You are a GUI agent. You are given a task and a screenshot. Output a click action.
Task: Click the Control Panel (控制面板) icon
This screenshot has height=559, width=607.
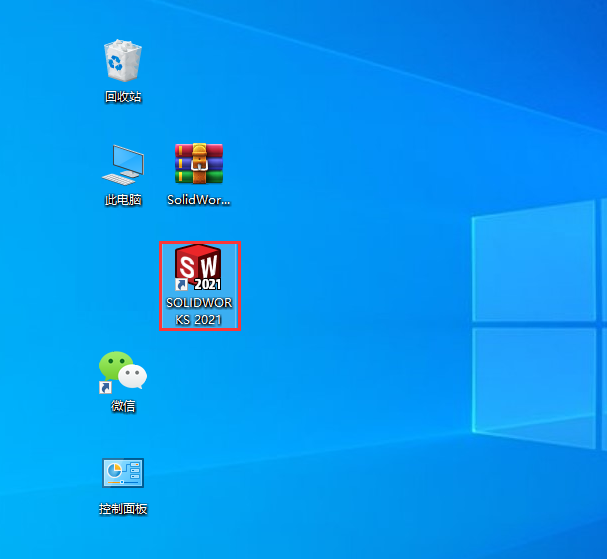(x=123, y=473)
